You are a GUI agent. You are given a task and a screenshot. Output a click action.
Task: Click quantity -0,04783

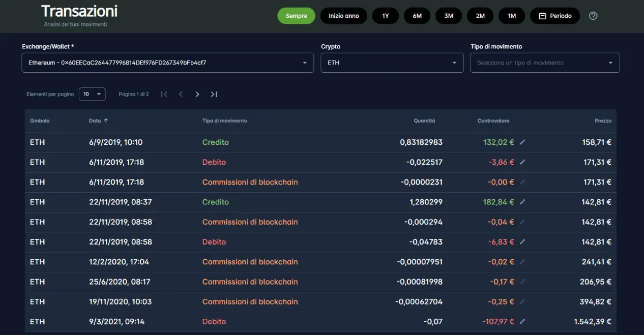click(426, 242)
